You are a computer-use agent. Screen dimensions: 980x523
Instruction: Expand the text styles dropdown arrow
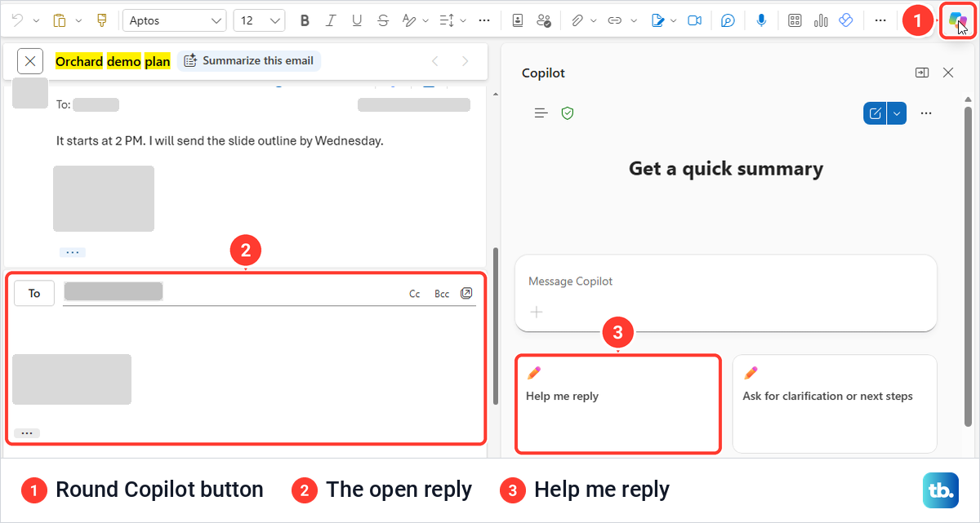(425, 20)
